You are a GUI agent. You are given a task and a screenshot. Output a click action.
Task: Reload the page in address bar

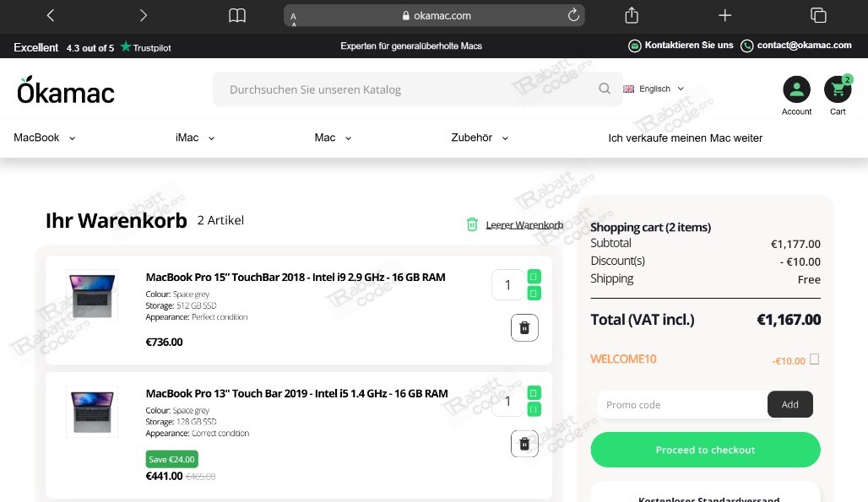[x=573, y=15]
